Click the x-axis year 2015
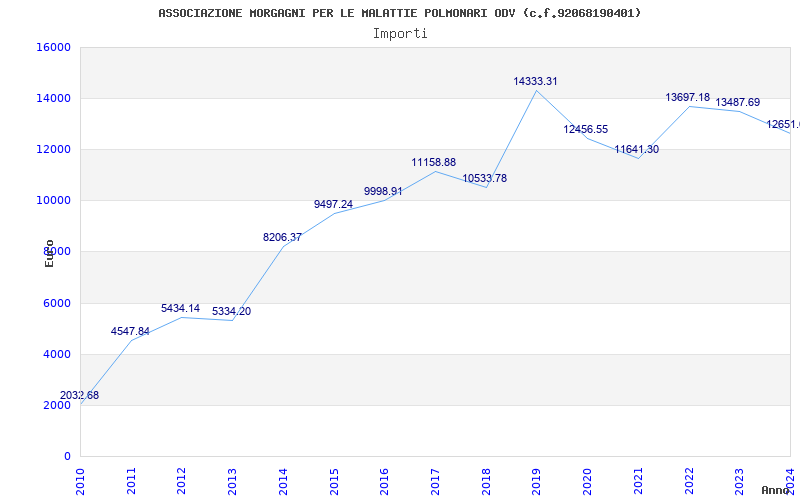This screenshot has width=800, height=500. 334,481
